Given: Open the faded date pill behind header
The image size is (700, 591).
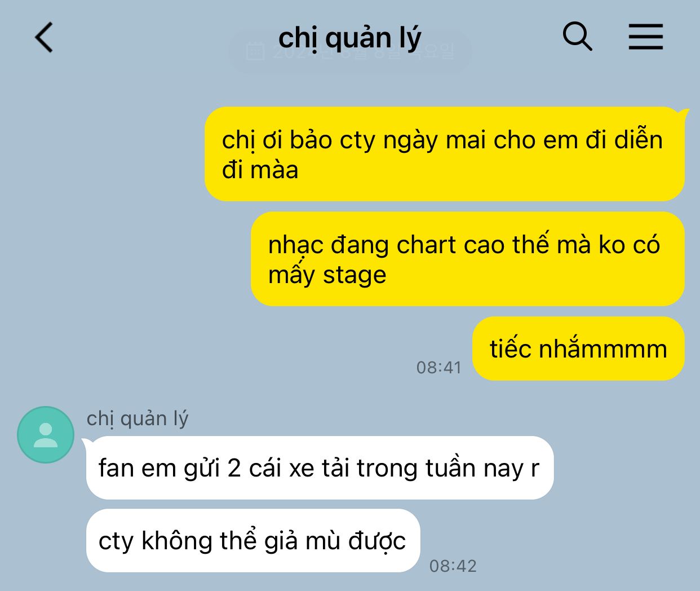Looking at the screenshot, I should pyautogui.click(x=350, y=51).
